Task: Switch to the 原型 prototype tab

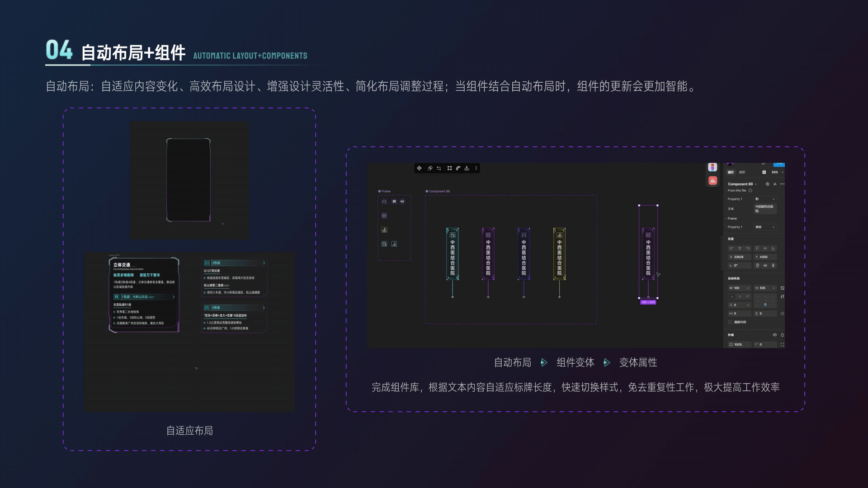Action: 742,172
